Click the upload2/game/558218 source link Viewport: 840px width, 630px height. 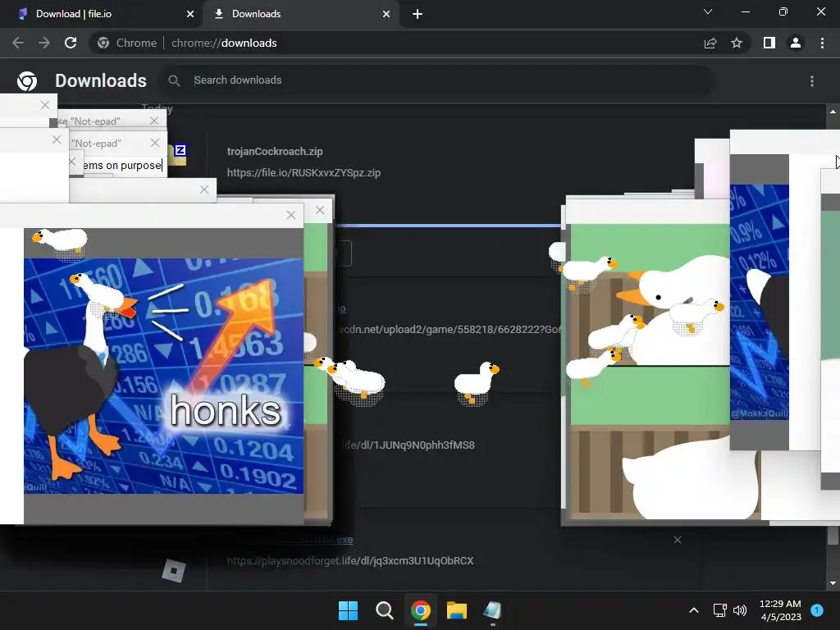[449, 330]
